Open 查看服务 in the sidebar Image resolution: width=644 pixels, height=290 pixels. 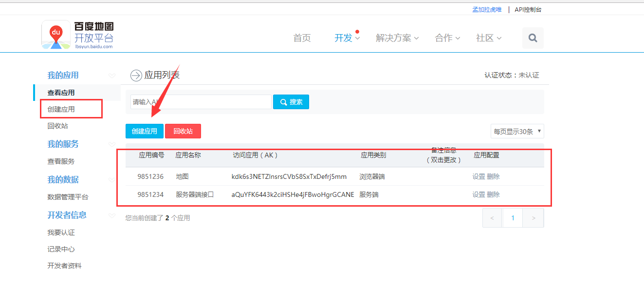(x=61, y=161)
